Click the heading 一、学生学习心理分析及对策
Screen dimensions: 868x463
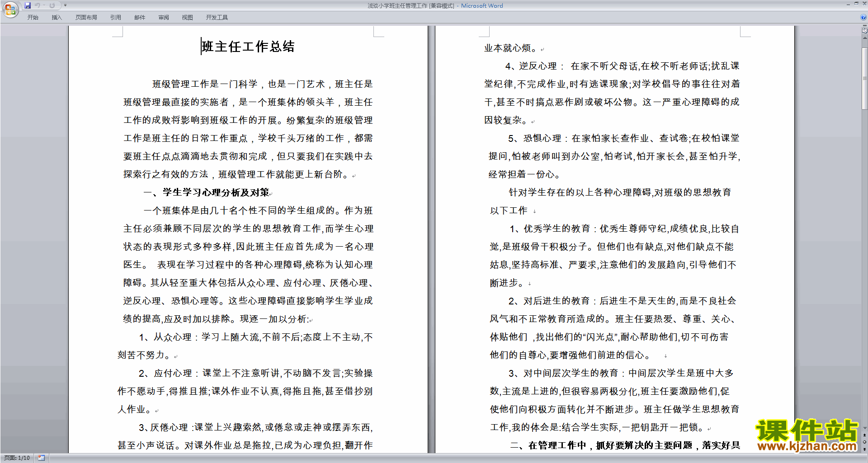[x=206, y=192]
